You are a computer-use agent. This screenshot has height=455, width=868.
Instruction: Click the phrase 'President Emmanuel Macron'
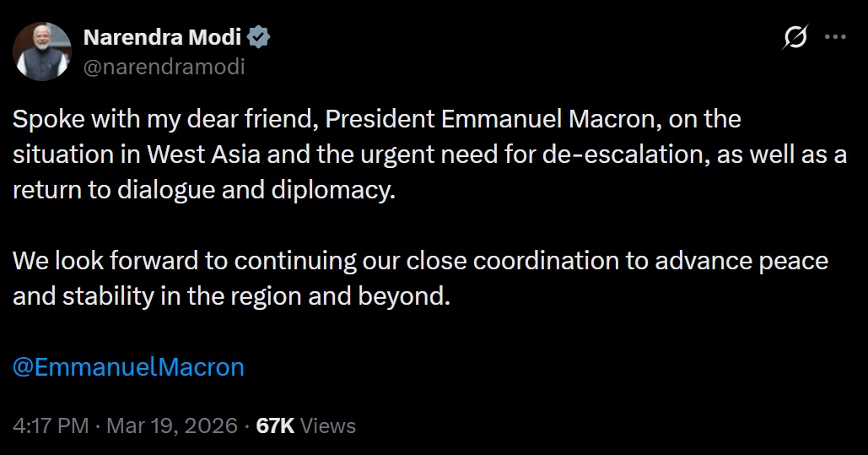coord(490,119)
